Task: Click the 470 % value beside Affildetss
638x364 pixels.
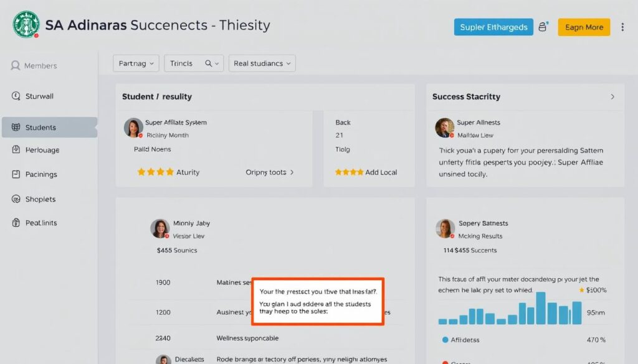Action: pos(596,340)
